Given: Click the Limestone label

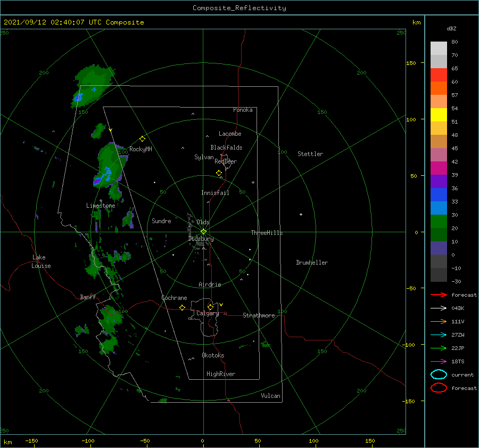Looking at the screenshot, I should [x=101, y=206].
